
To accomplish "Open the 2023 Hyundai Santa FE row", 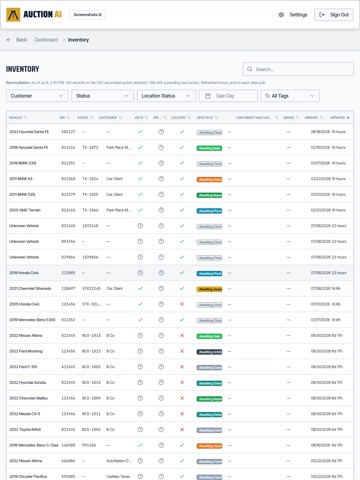I will coord(180,132).
